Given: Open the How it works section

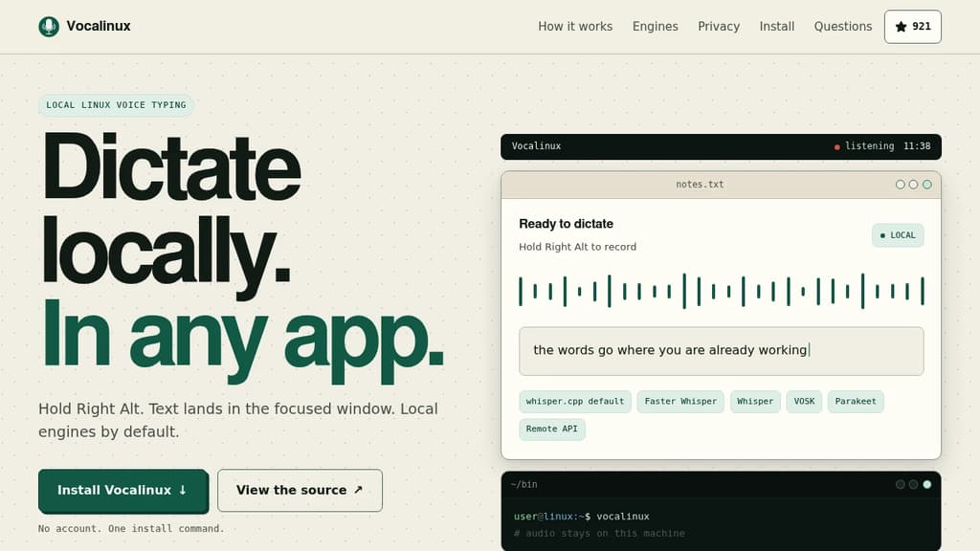Looking at the screenshot, I should (575, 26).
